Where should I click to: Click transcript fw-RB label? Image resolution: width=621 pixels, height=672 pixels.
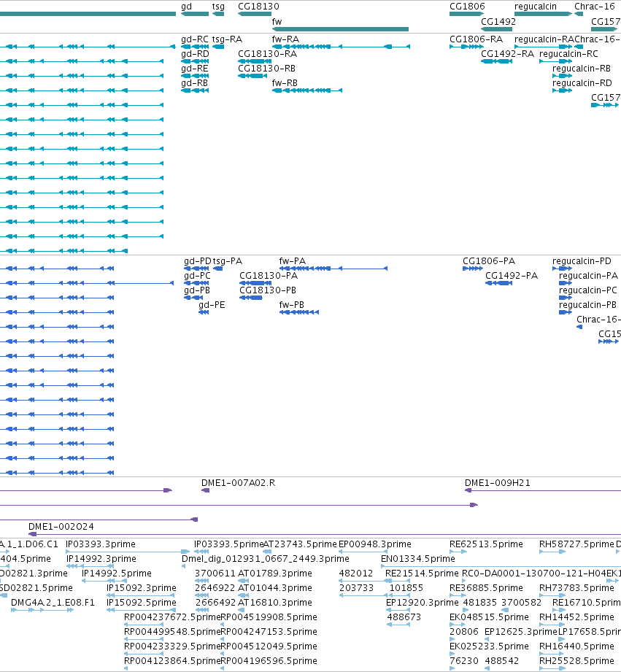(285, 83)
